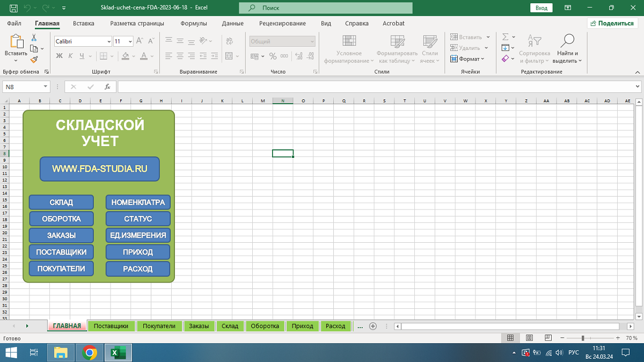Click the ЕД.ИЗМЕРЕНИЯ button
The width and height of the screenshot is (644, 362).
[x=138, y=235]
